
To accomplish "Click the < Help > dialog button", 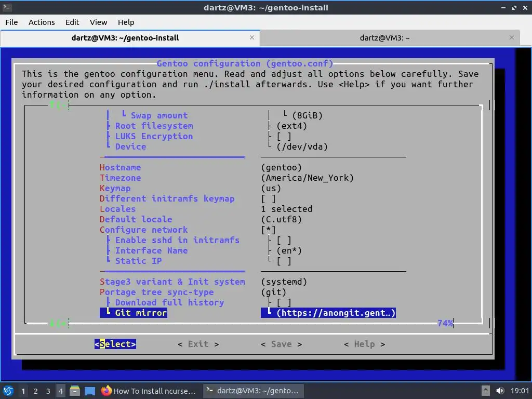I will pyautogui.click(x=364, y=344).
